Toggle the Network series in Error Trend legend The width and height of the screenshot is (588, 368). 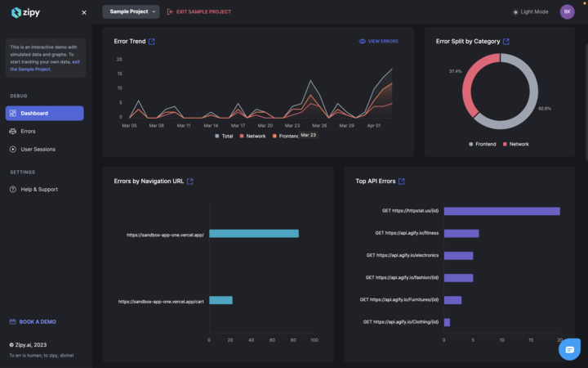[x=252, y=136]
